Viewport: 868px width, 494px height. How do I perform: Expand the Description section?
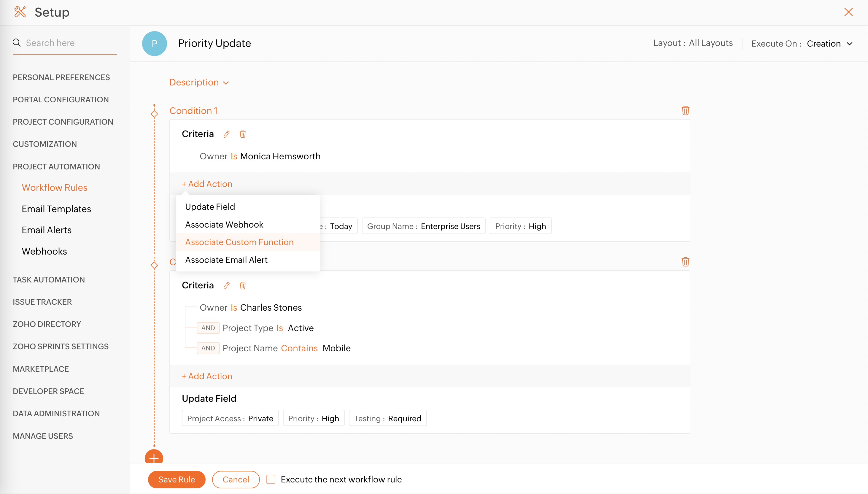[199, 82]
